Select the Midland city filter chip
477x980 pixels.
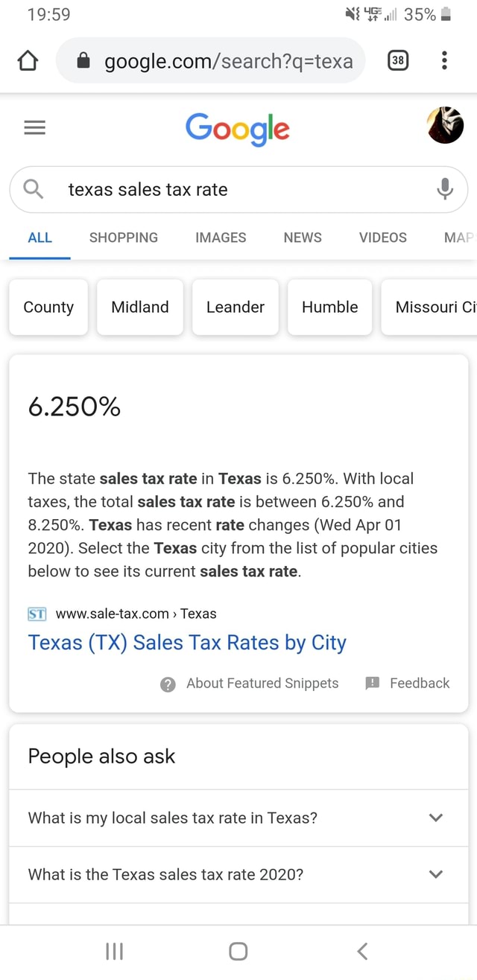(139, 307)
